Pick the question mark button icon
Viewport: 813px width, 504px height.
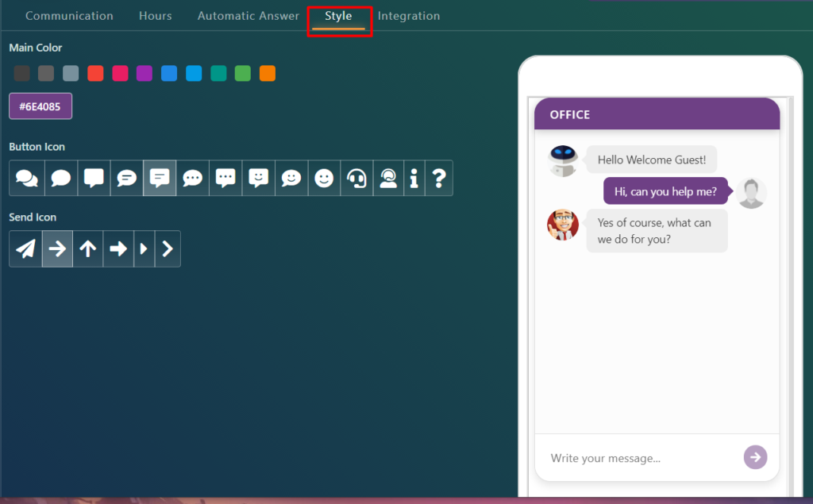438,179
